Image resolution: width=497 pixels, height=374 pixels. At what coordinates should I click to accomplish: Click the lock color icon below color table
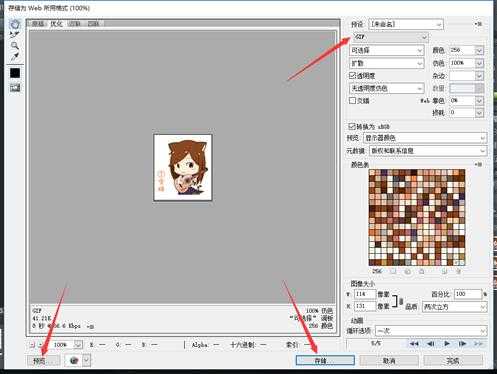tap(422, 271)
